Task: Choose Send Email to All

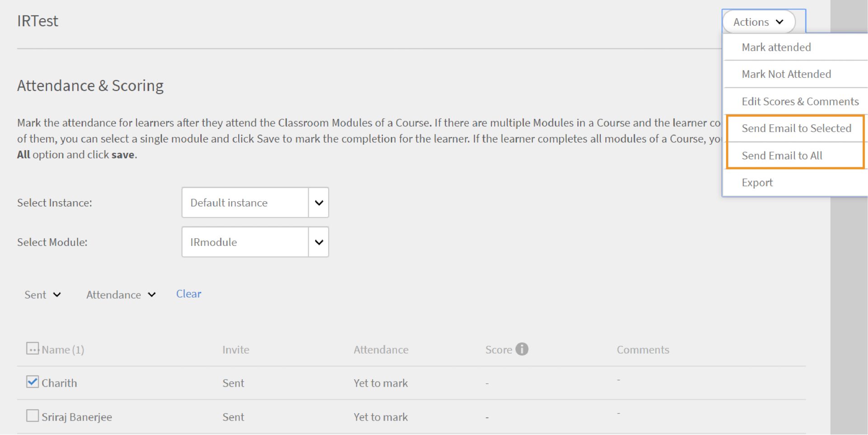Action: (x=782, y=156)
